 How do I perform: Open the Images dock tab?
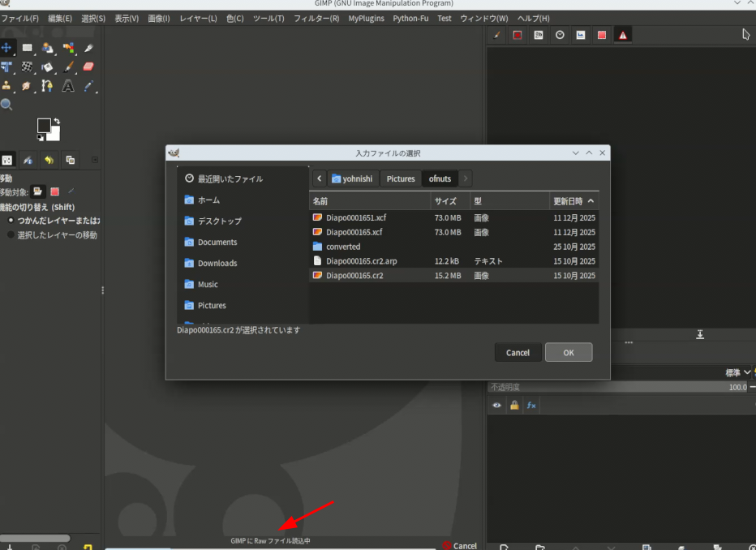70,160
